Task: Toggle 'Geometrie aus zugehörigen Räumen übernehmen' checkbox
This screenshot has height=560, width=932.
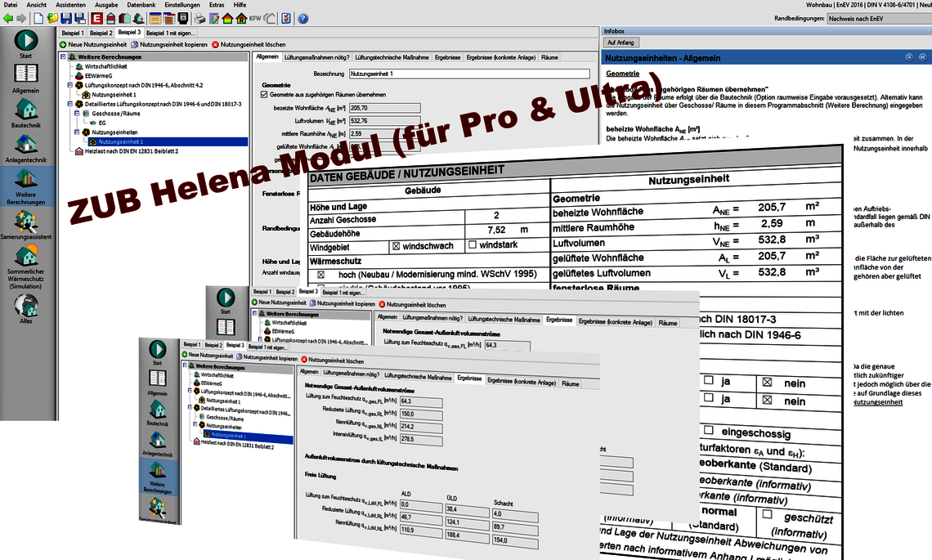Action: pos(265,95)
